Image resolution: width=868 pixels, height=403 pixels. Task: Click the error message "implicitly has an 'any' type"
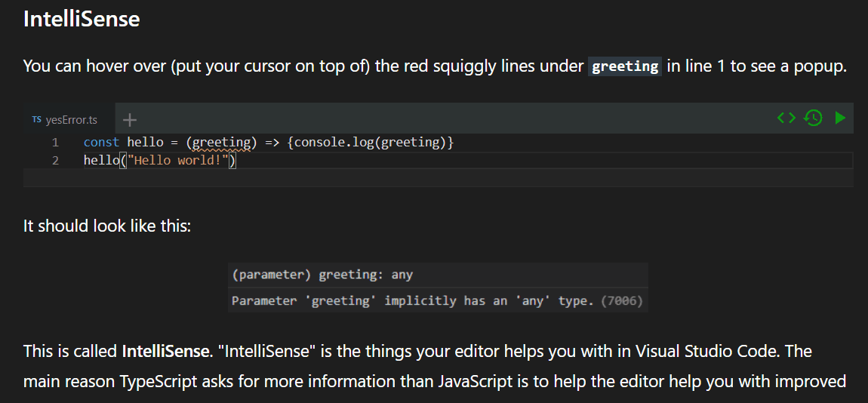click(x=489, y=301)
